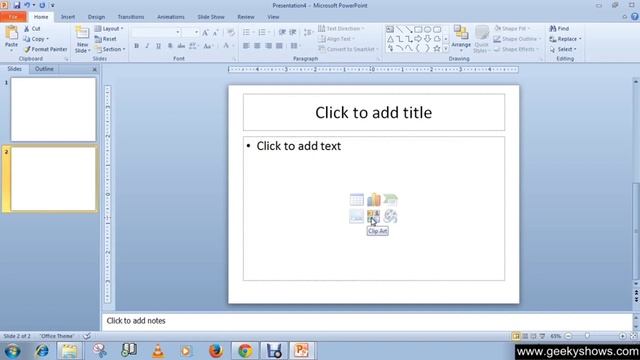Switch to the Outline pane tab
This screenshot has height=360, width=640.
pos(44,69)
